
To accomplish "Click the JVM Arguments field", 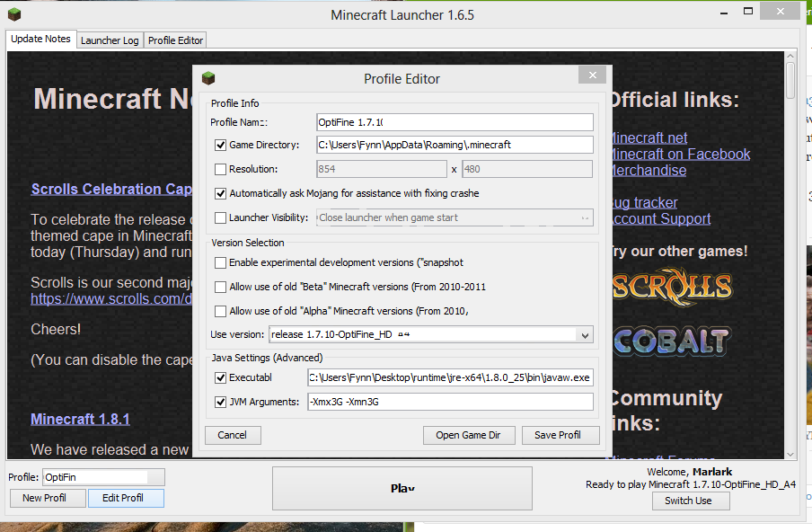I will 450,402.
